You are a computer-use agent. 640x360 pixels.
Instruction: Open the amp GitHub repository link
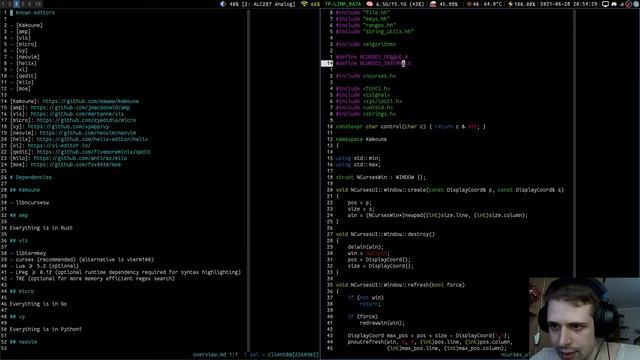point(80,108)
